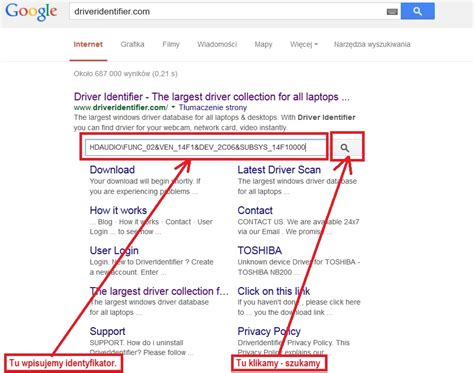474x373 pixels.
Task: Click the Google logo
Action: (x=31, y=12)
